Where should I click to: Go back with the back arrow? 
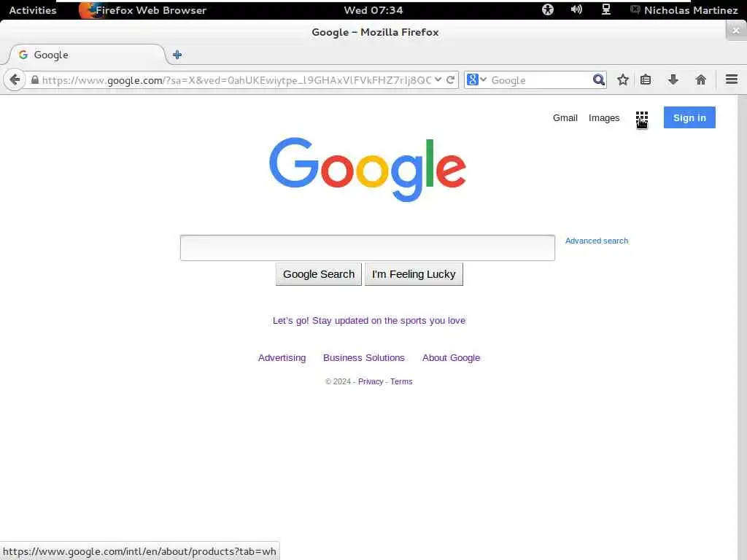tap(15, 79)
